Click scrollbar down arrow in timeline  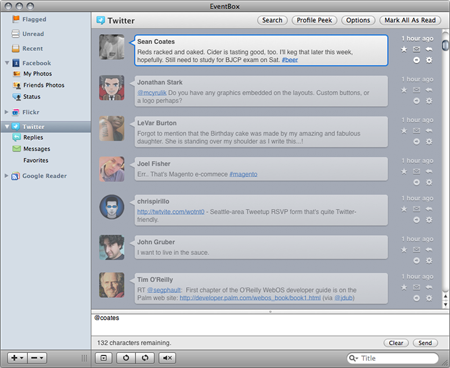(x=445, y=304)
